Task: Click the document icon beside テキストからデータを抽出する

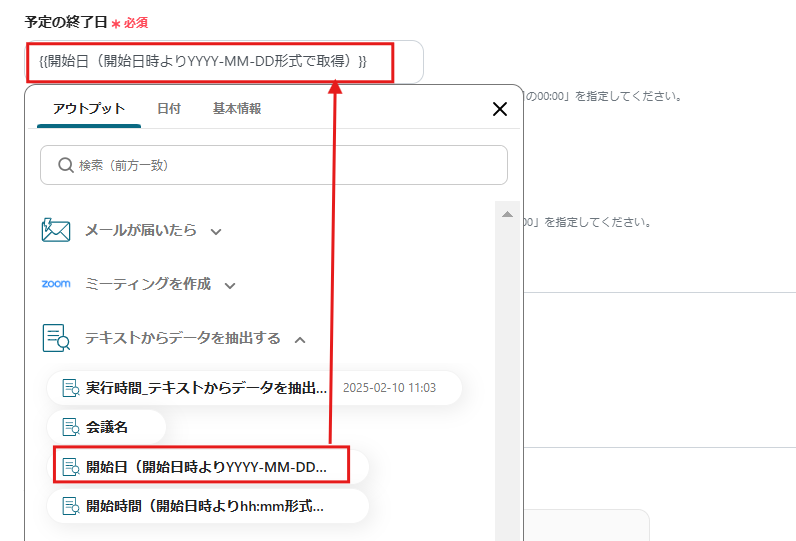Action: point(56,338)
